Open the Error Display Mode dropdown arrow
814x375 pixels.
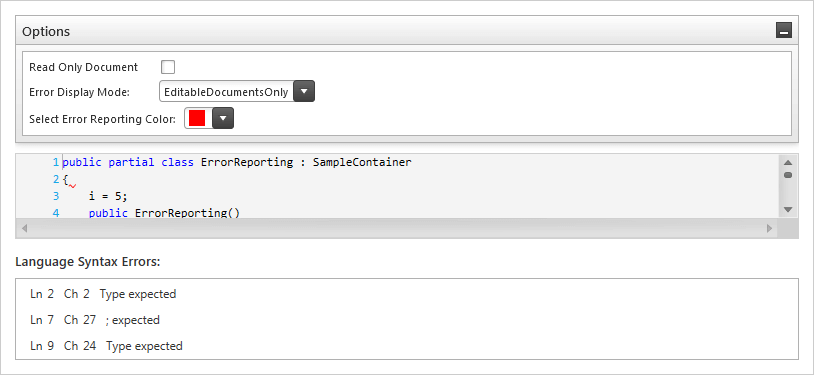click(x=304, y=91)
